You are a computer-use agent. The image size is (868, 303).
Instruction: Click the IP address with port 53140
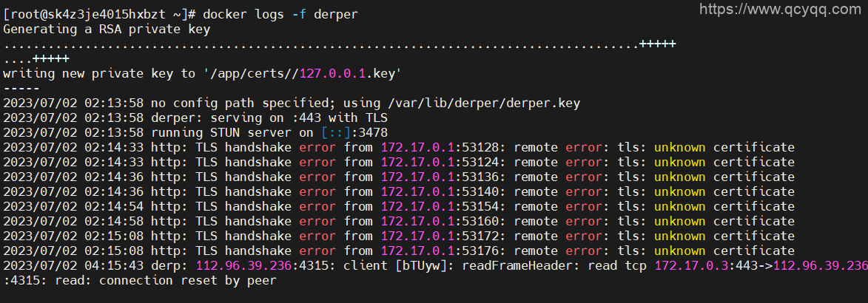pyautogui.click(x=417, y=192)
